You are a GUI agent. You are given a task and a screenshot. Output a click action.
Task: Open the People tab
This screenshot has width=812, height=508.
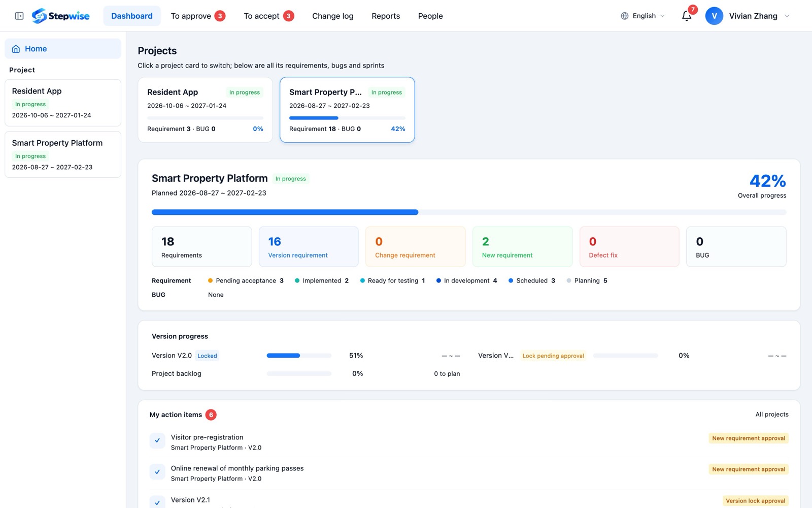[430, 16]
